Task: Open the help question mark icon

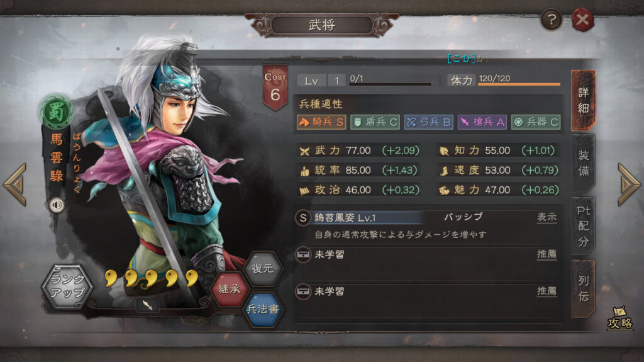Action: pyautogui.click(x=551, y=20)
